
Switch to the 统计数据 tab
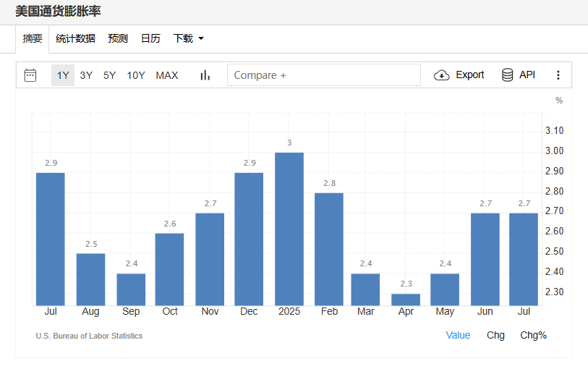click(75, 38)
